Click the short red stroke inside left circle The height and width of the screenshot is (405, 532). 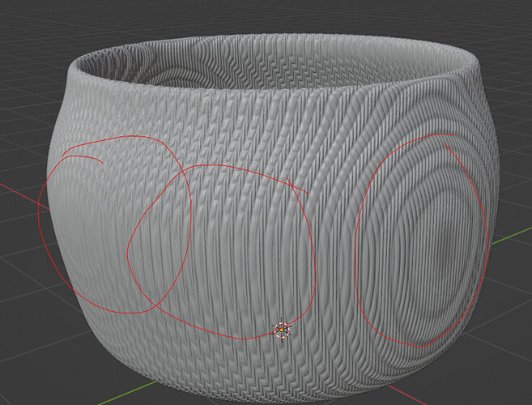pos(83,159)
